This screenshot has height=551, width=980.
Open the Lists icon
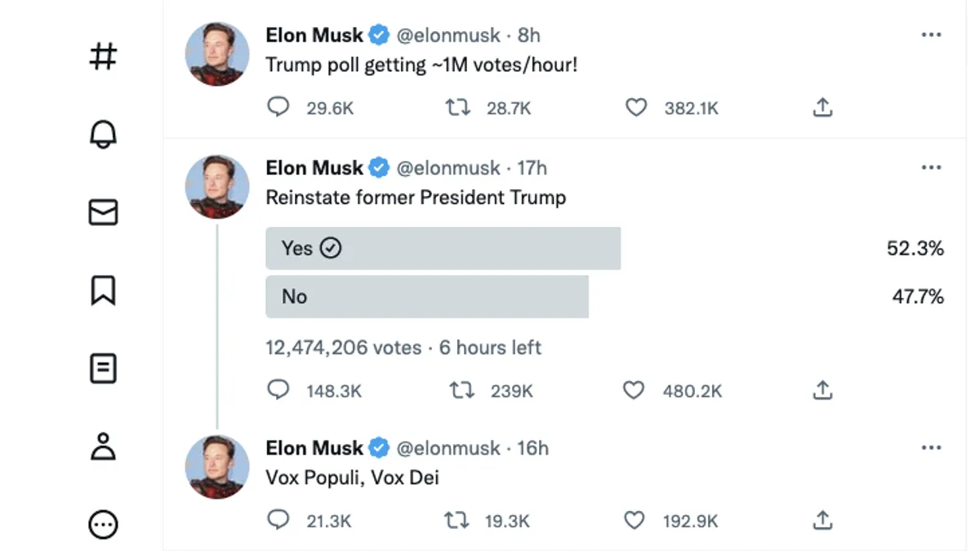tap(102, 369)
